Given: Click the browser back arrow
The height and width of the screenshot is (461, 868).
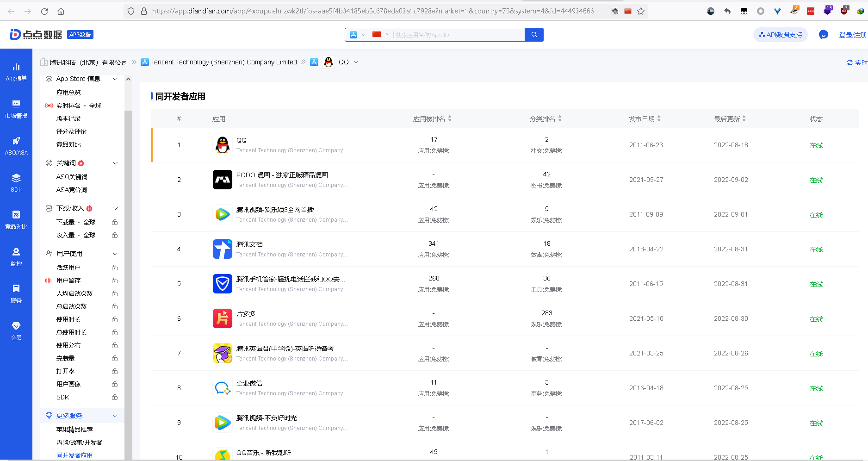Looking at the screenshot, I should [12, 11].
